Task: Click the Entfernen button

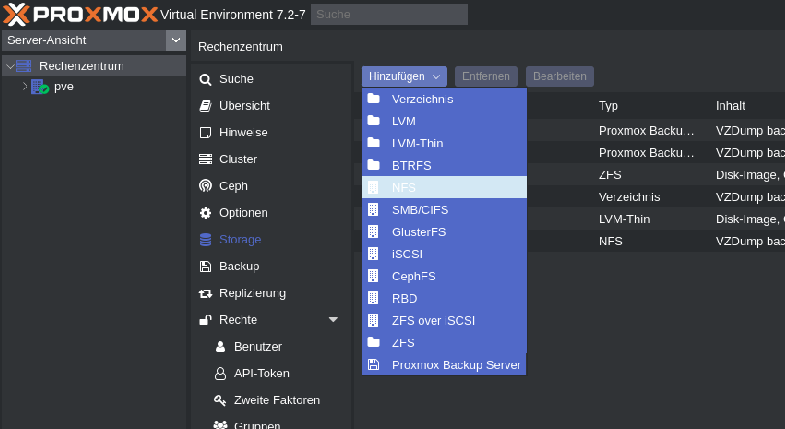Action: click(x=486, y=77)
